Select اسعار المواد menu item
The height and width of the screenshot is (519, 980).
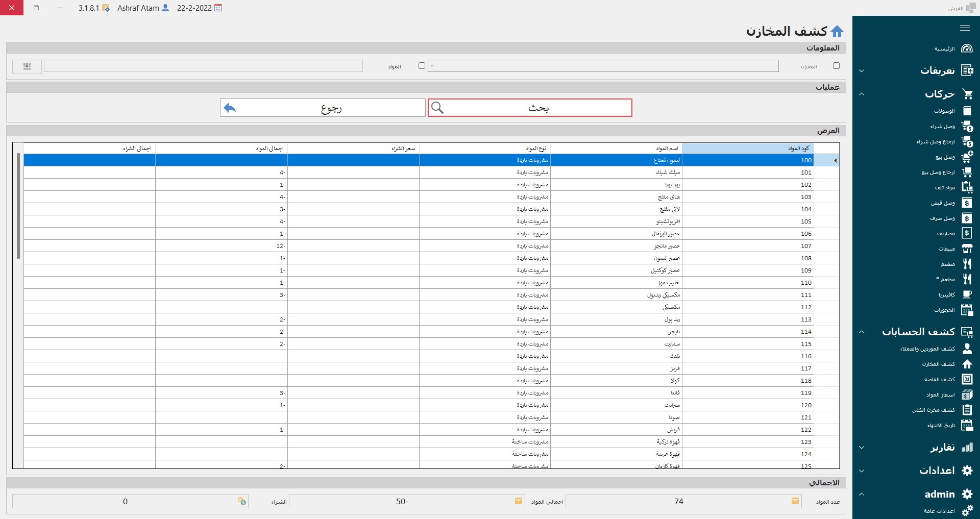pyautogui.click(x=940, y=395)
